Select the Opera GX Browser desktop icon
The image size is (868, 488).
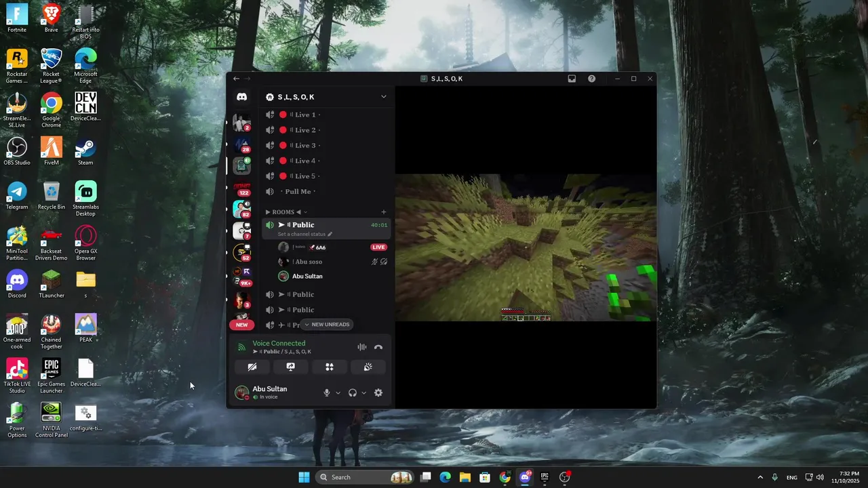click(x=85, y=243)
